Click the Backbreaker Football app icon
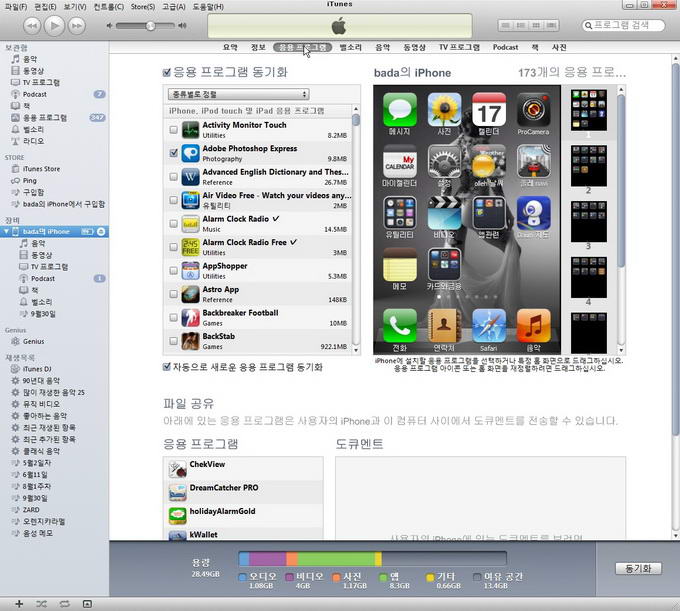 click(x=190, y=318)
